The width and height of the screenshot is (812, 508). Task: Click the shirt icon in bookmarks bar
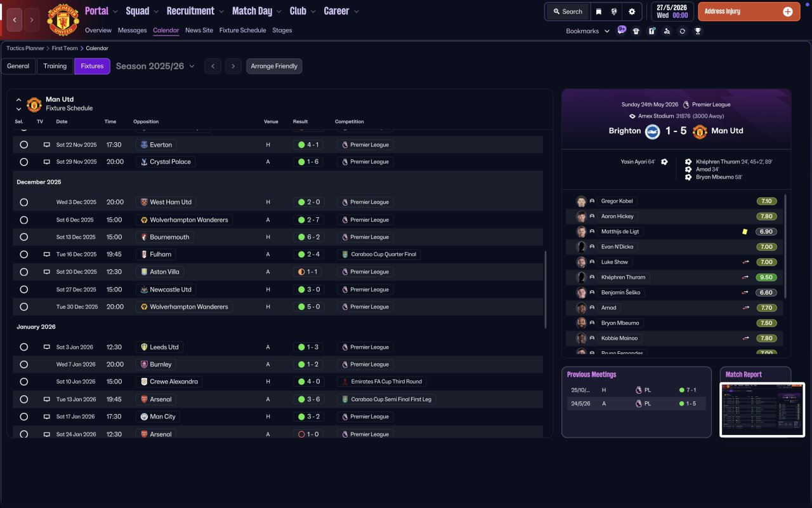[636, 31]
